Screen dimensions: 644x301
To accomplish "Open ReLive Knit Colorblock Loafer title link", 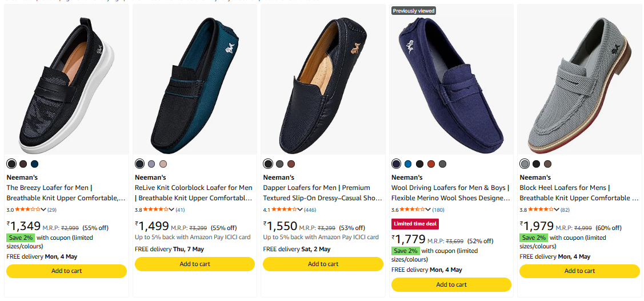I will (193, 193).
